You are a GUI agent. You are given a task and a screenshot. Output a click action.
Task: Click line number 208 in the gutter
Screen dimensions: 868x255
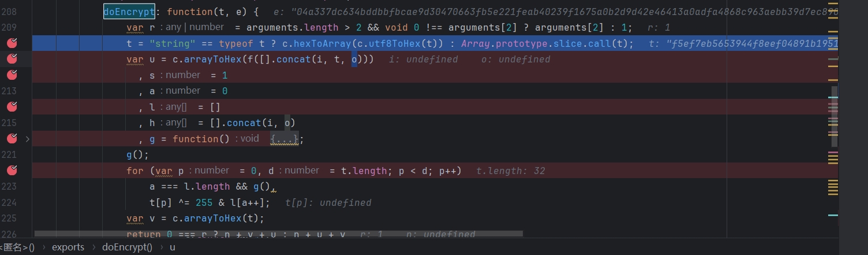click(9, 12)
